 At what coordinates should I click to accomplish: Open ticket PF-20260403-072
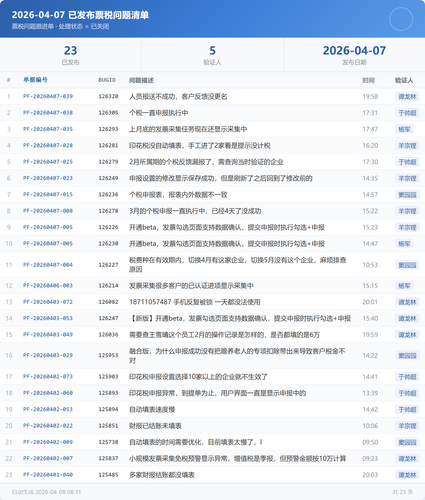click(x=48, y=302)
